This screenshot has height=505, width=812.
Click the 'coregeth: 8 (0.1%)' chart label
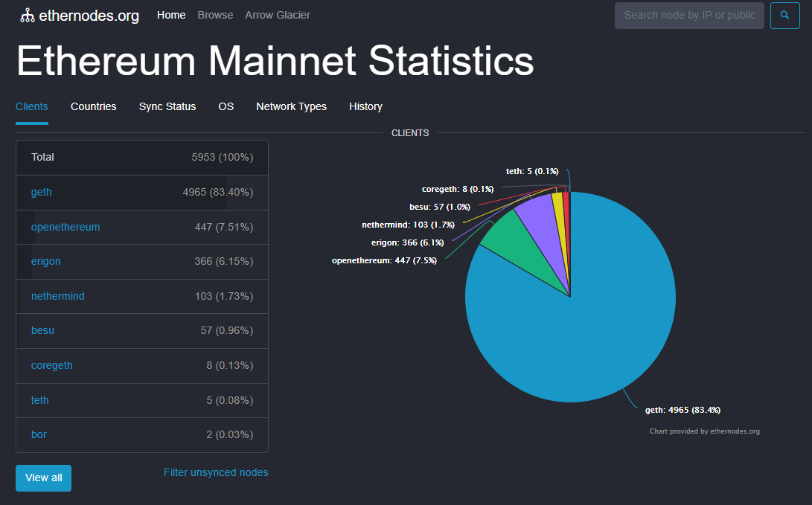(458, 190)
